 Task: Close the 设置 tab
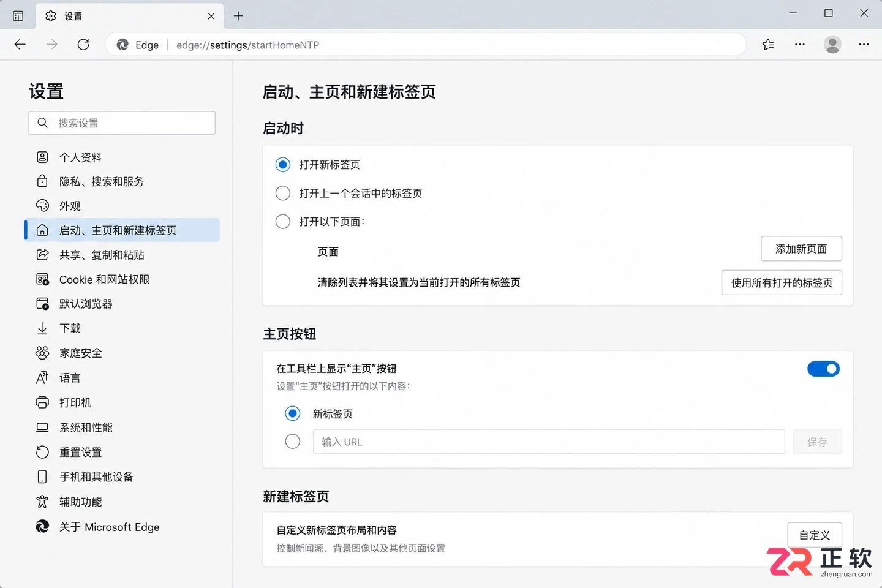click(x=211, y=16)
